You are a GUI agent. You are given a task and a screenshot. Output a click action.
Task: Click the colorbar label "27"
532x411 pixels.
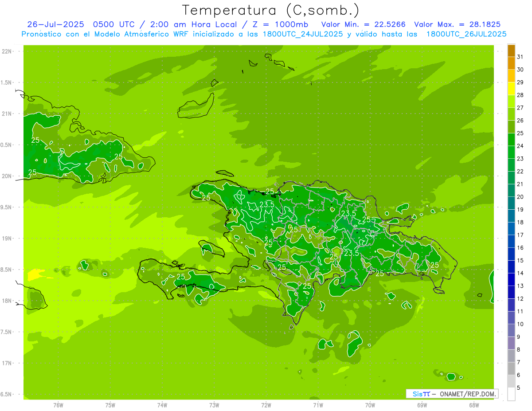[x=520, y=108]
